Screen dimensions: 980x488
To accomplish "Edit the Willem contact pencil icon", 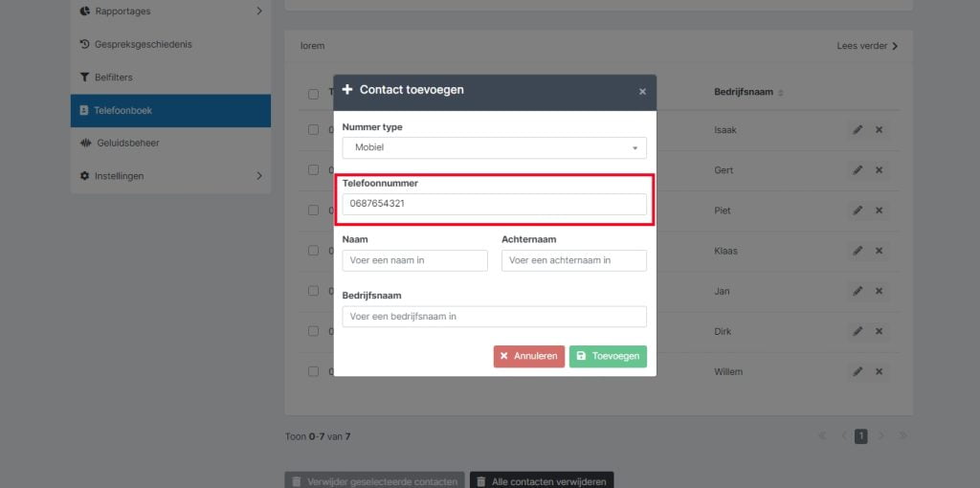I will [857, 372].
